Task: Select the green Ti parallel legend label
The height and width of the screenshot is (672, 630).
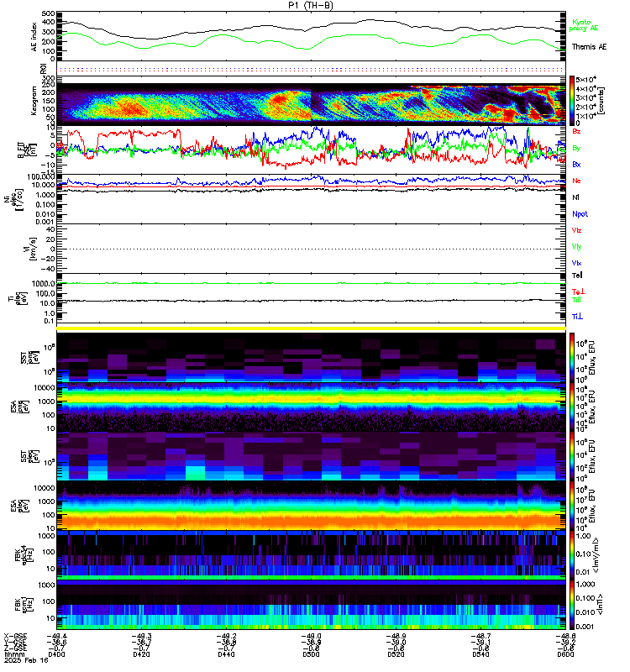Action: tap(577, 300)
